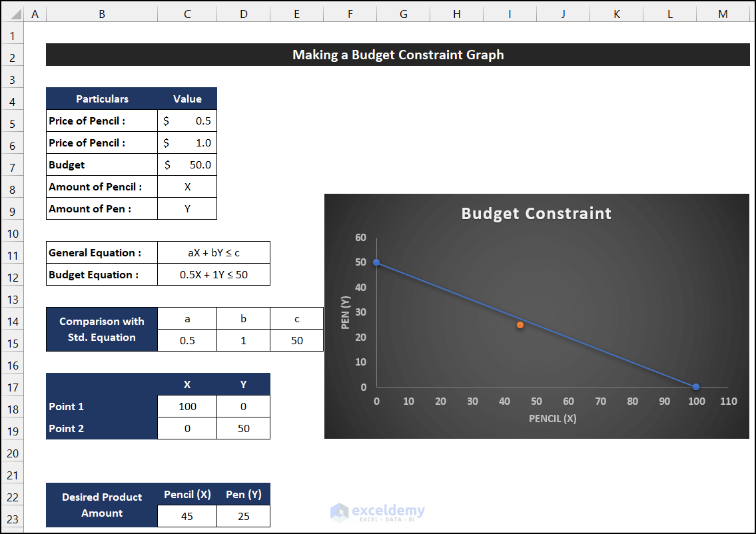This screenshot has height=534, width=756.
Task: Select the cell containing Y in row 9
Action: click(187, 208)
